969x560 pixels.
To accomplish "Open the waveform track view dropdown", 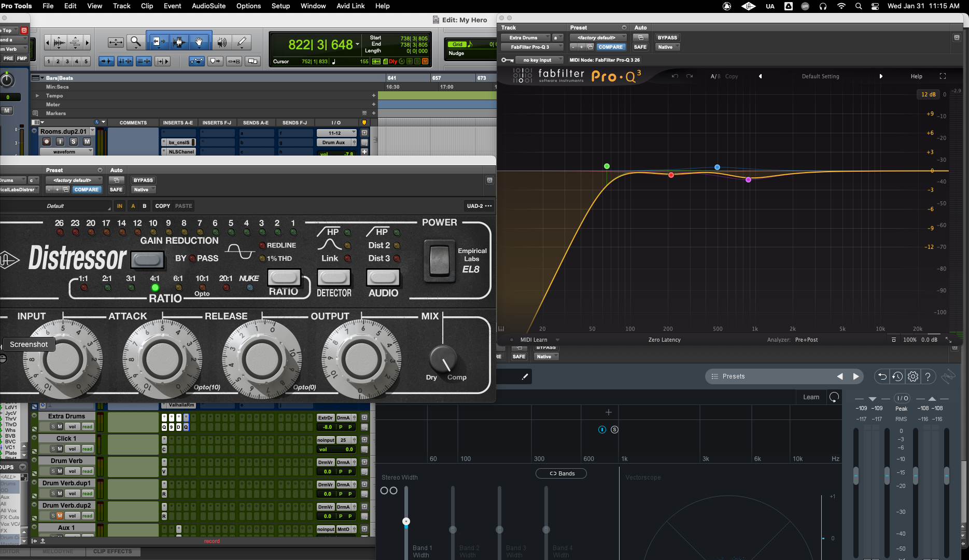I will tap(67, 152).
